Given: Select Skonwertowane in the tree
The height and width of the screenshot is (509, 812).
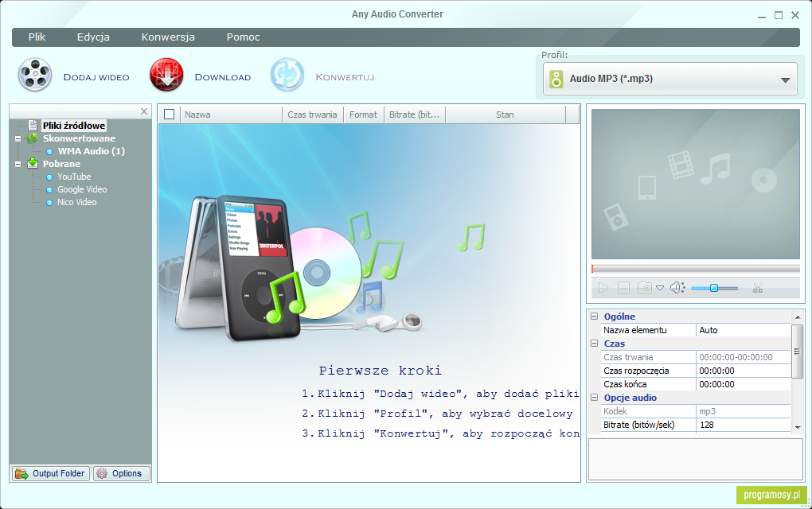Looking at the screenshot, I should tap(79, 138).
